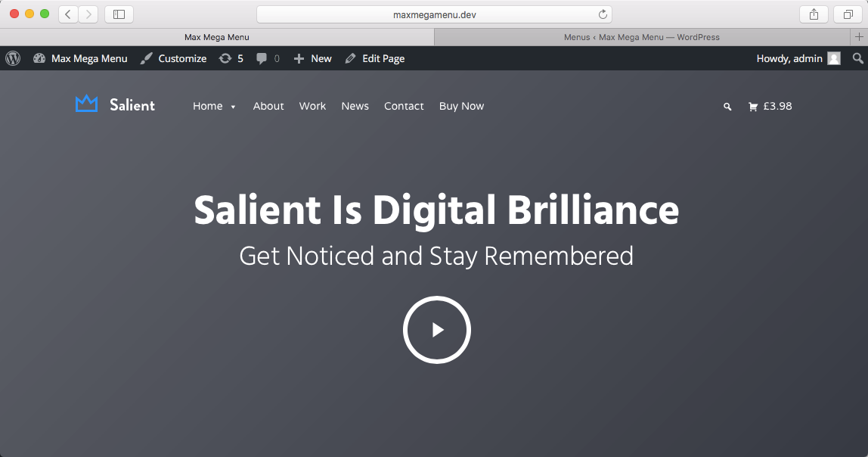Image resolution: width=868 pixels, height=457 pixels.
Task: Open the WordPress logo menu
Action: pos(13,58)
